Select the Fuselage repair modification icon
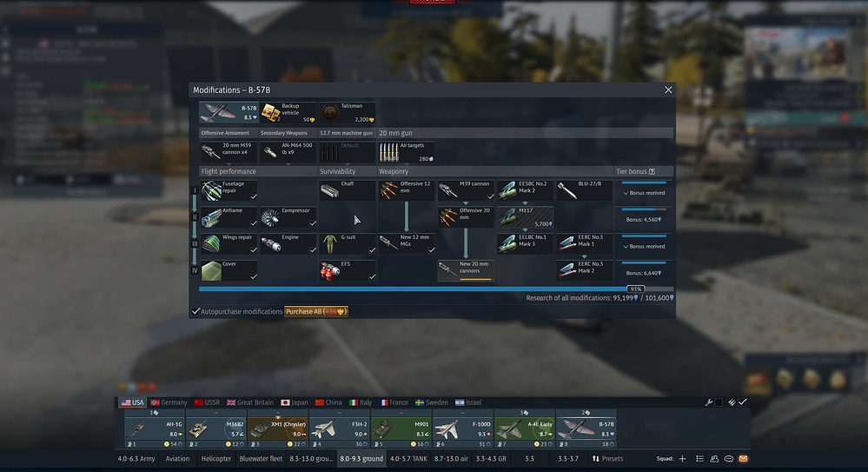Viewport: 868px width, 472px height. point(212,190)
